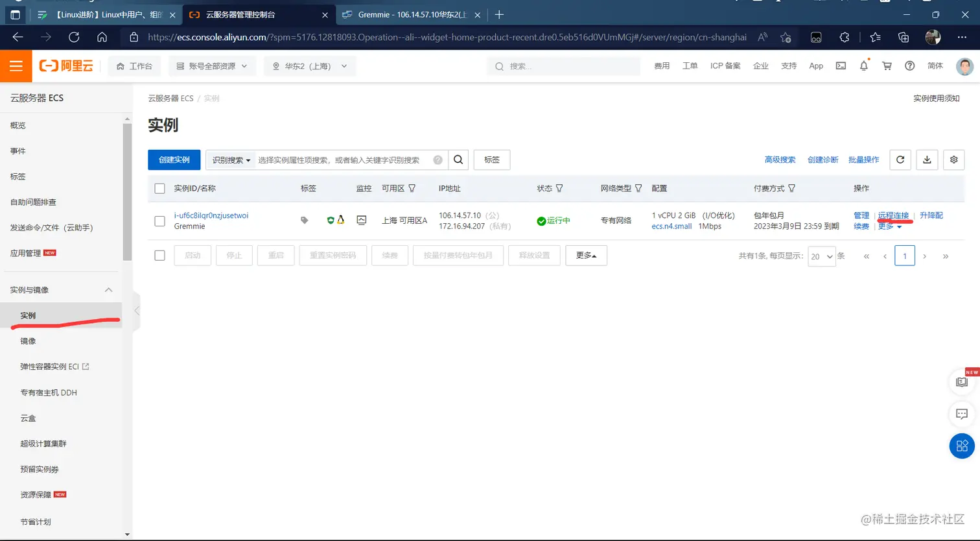Click the 管理 link for the Gremmie instance
The image size is (980, 541).
click(861, 215)
